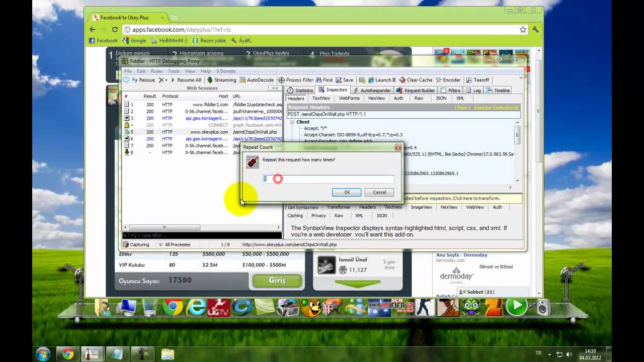Click the repeat count text input field

(328, 179)
